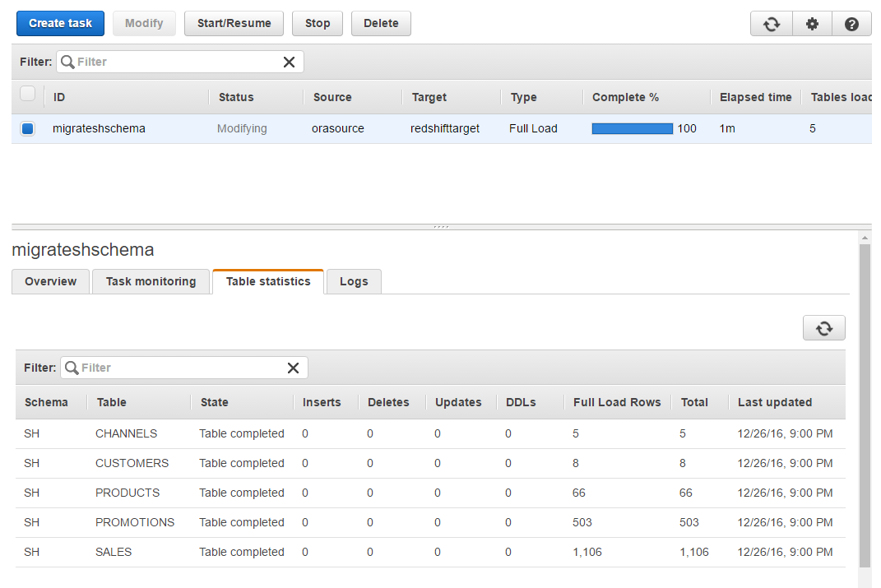This screenshot has width=881, height=588.
Task: Open the Task monitoring tab
Action: point(151,281)
